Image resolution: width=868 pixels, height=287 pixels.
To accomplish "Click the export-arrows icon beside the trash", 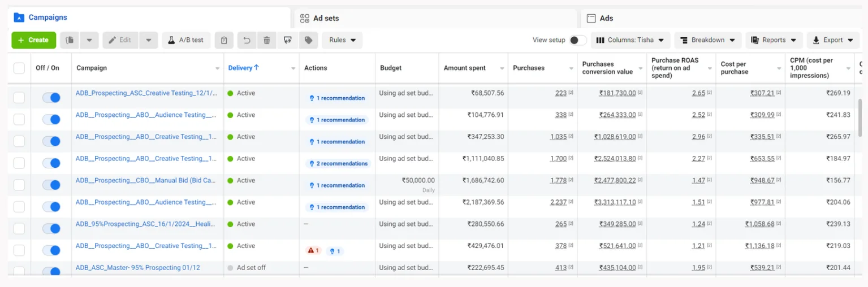I will click(288, 40).
